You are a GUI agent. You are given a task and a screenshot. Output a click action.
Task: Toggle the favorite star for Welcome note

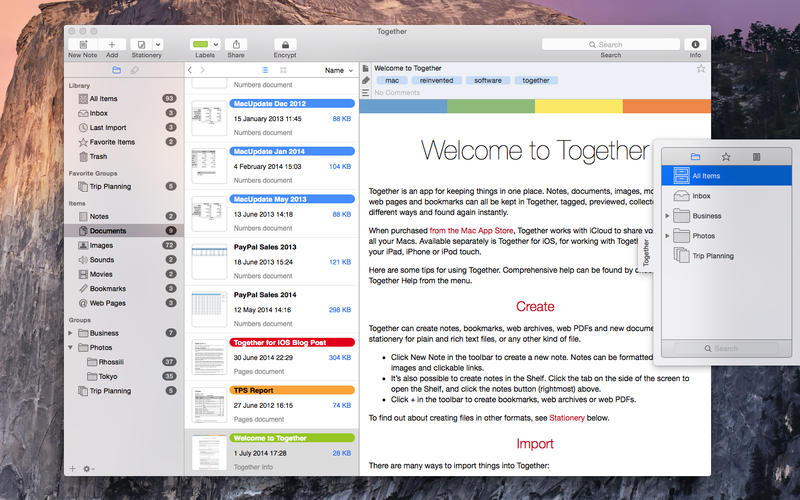[x=701, y=68]
